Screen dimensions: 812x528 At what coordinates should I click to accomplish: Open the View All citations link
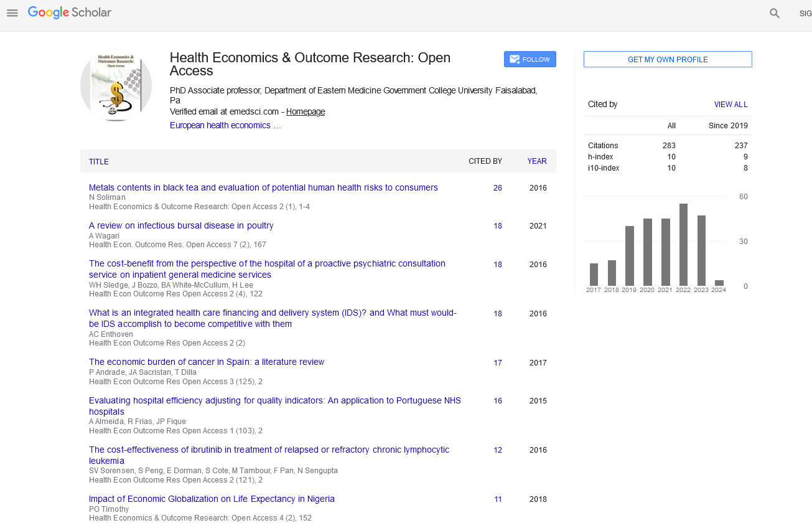[731, 105]
